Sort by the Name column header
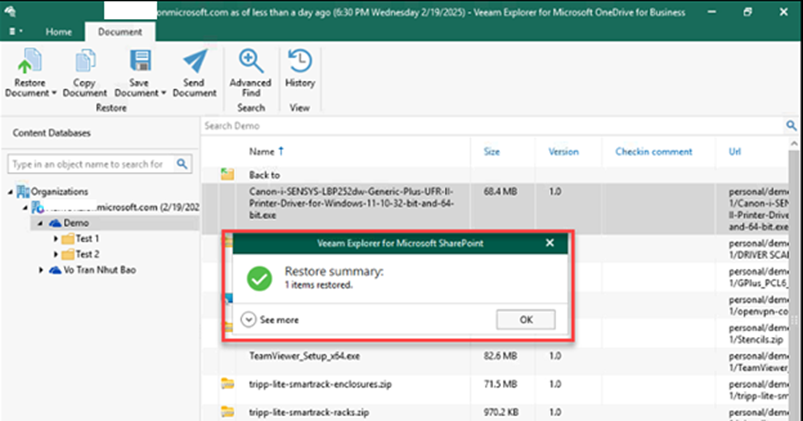 262,151
